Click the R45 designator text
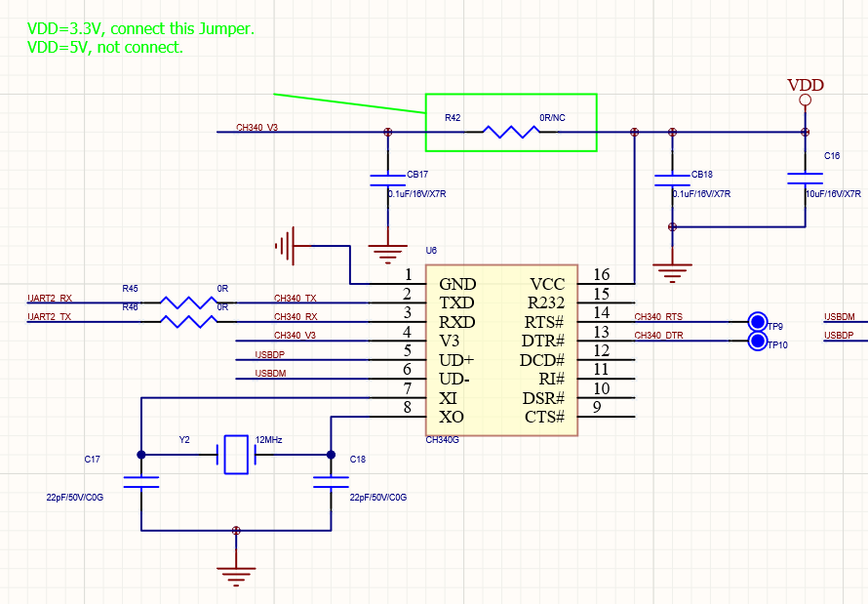The height and width of the screenshot is (604, 868). click(x=130, y=289)
